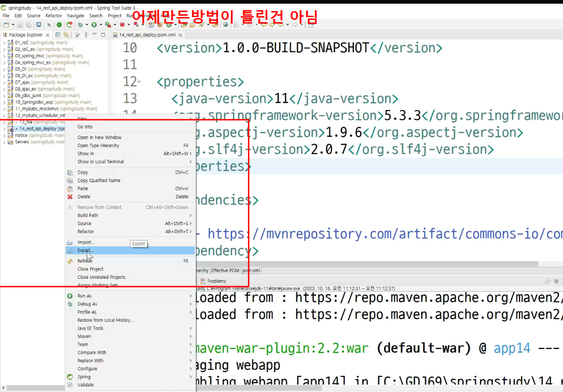Expand the Run As submenu

point(130,296)
